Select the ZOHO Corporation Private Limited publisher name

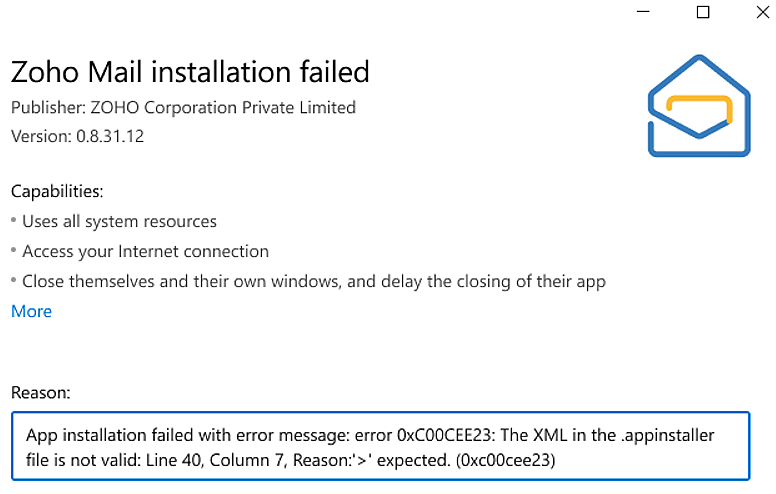(220, 107)
